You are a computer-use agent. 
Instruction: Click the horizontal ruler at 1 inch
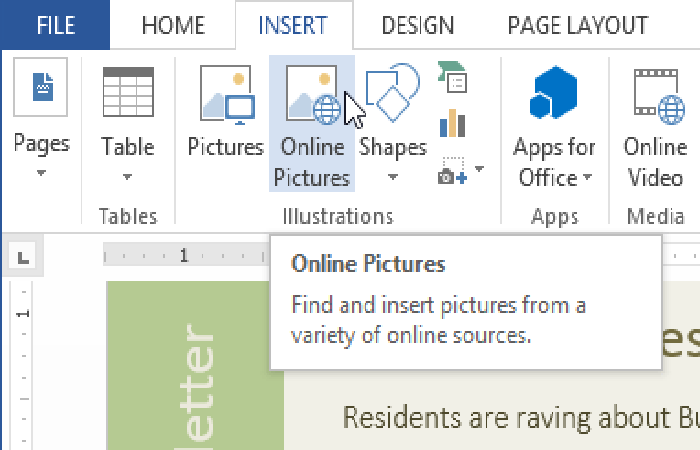[184, 255]
